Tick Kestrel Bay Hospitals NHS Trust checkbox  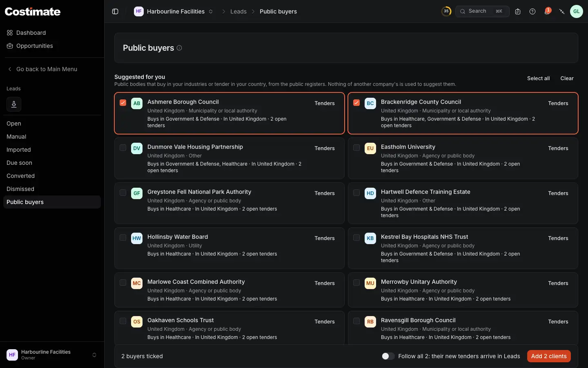click(x=356, y=238)
